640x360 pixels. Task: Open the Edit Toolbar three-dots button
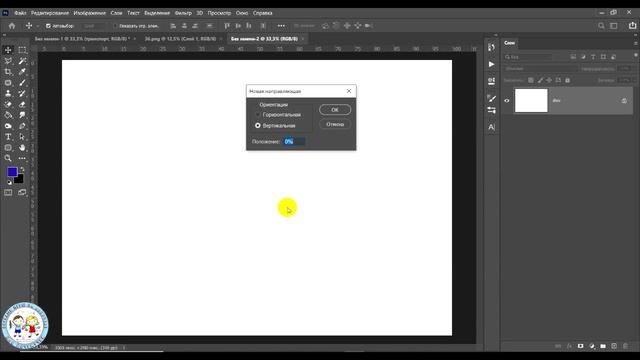[x=22, y=158]
